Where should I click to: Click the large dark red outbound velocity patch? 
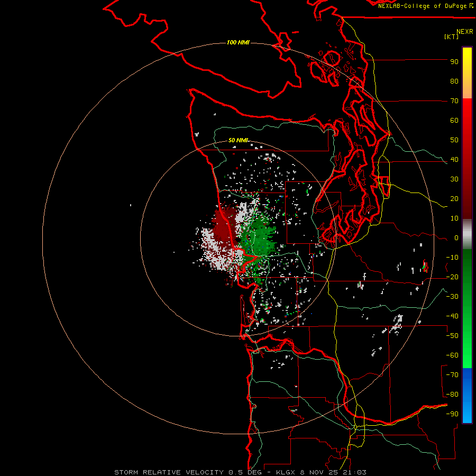click(223, 226)
